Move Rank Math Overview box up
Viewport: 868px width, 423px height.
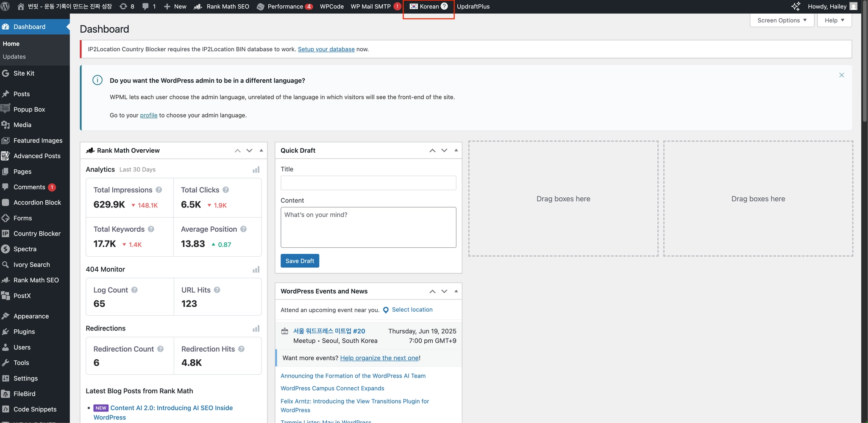[x=238, y=151]
